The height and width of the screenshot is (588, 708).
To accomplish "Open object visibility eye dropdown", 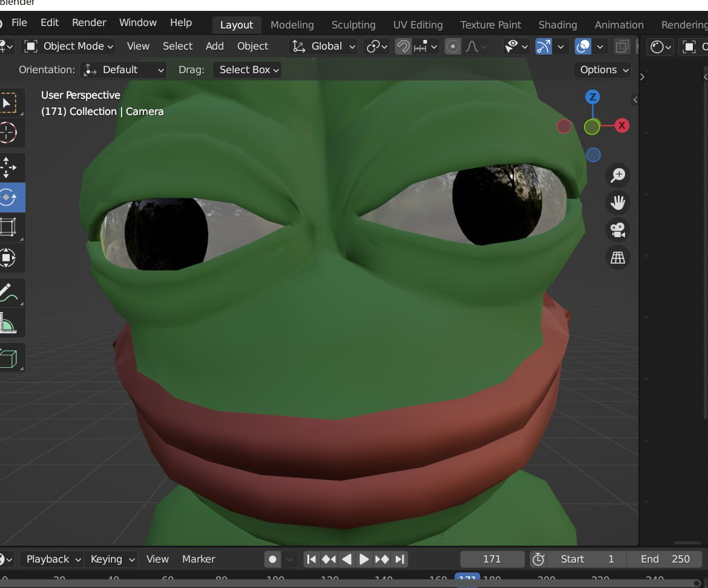I will [x=516, y=47].
